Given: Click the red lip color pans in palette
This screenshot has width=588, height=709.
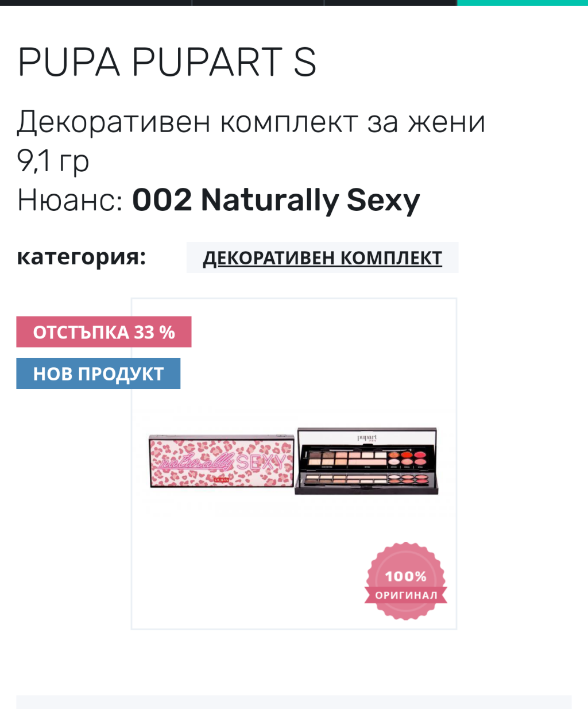Looking at the screenshot, I should coord(408,458).
